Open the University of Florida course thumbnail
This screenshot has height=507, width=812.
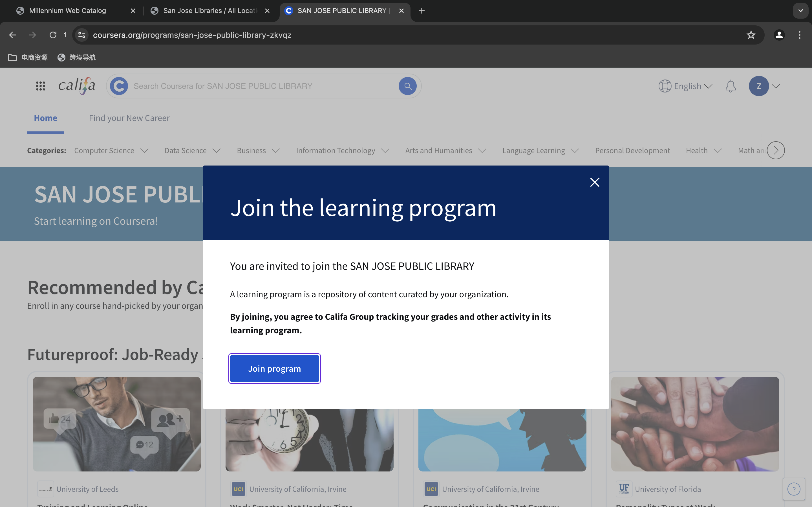[x=695, y=424]
